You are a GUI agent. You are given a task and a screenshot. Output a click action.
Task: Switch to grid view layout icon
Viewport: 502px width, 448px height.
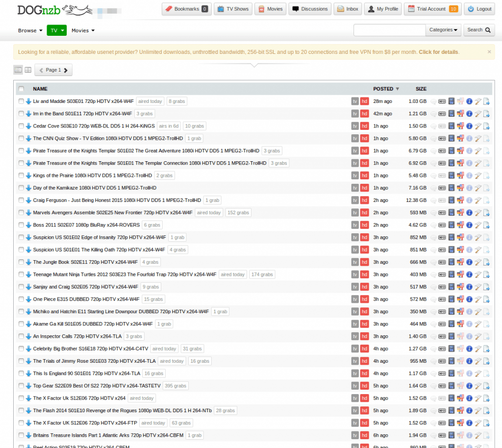pyautogui.click(x=28, y=70)
